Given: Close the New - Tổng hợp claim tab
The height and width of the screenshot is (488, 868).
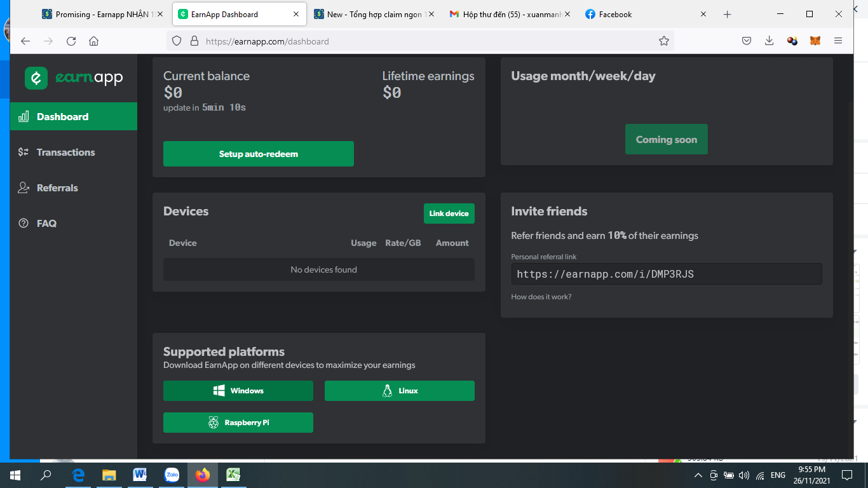Looking at the screenshot, I should pos(431,14).
